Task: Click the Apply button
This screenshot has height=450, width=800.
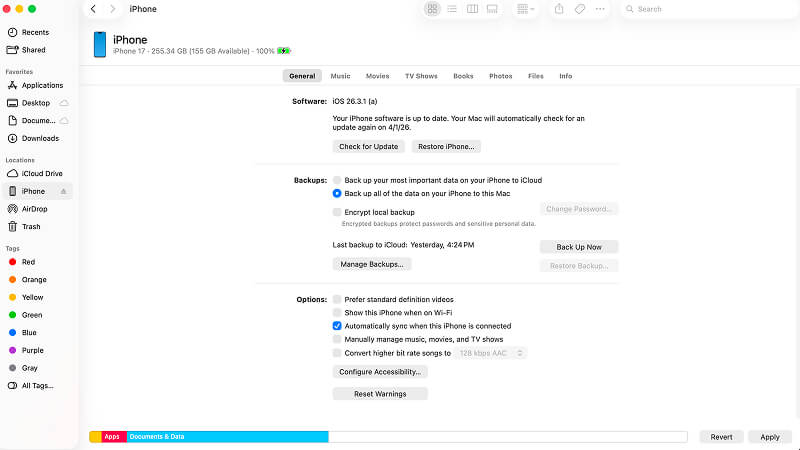Action: (x=770, y=437)
